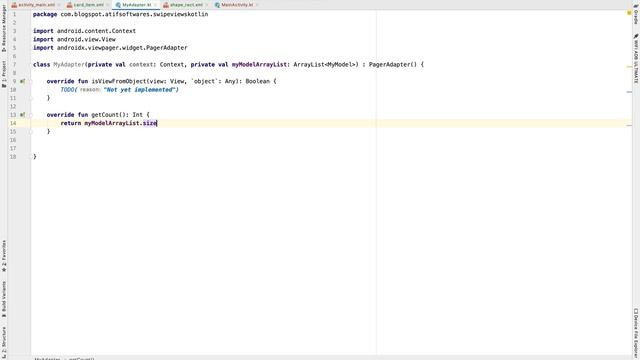Collapse the getCount function fold marker
640x360 pixels.
[31, 115]
